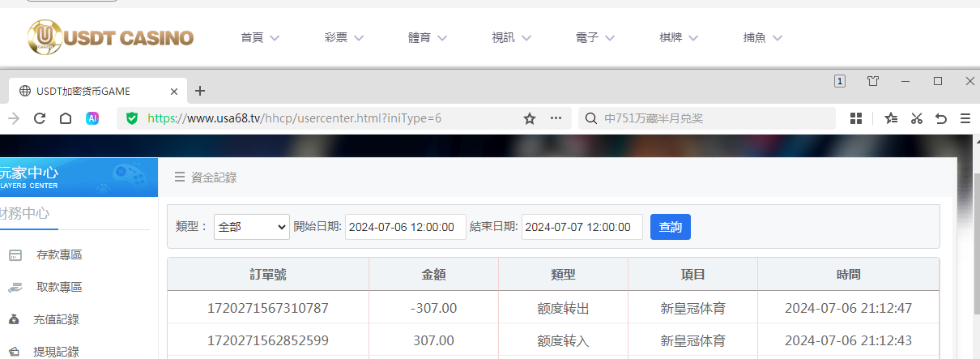
Task: Click the undo closed tab arrow icon
Action: (941, 118)
